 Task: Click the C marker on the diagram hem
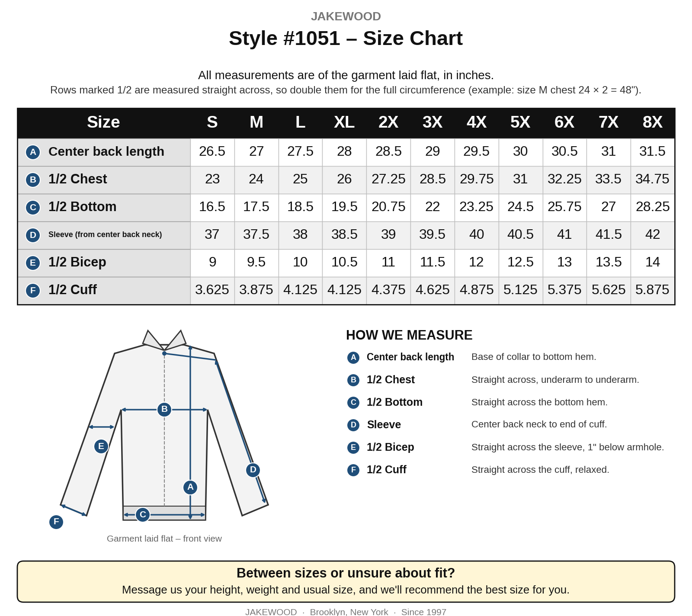click(x=143, y=515)
